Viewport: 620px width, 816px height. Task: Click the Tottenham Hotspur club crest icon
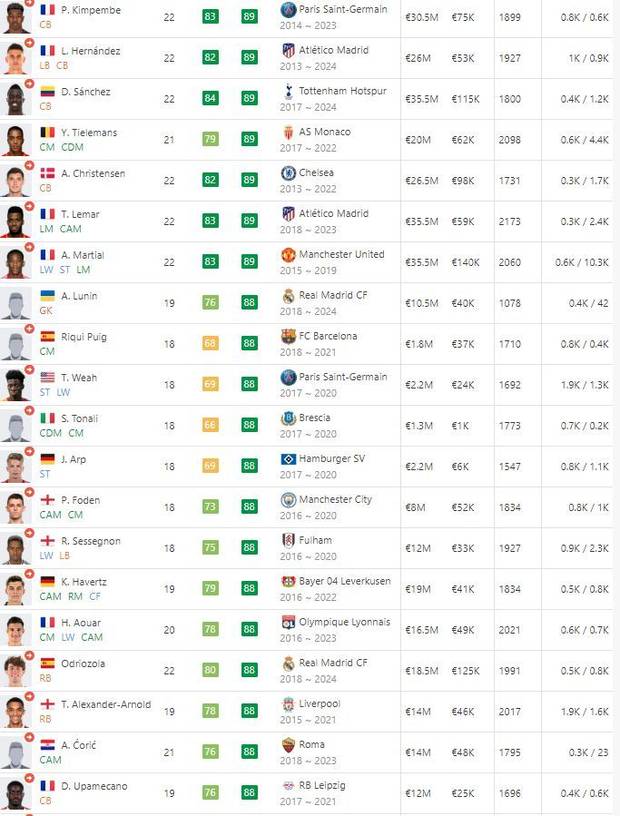[288, 91]
